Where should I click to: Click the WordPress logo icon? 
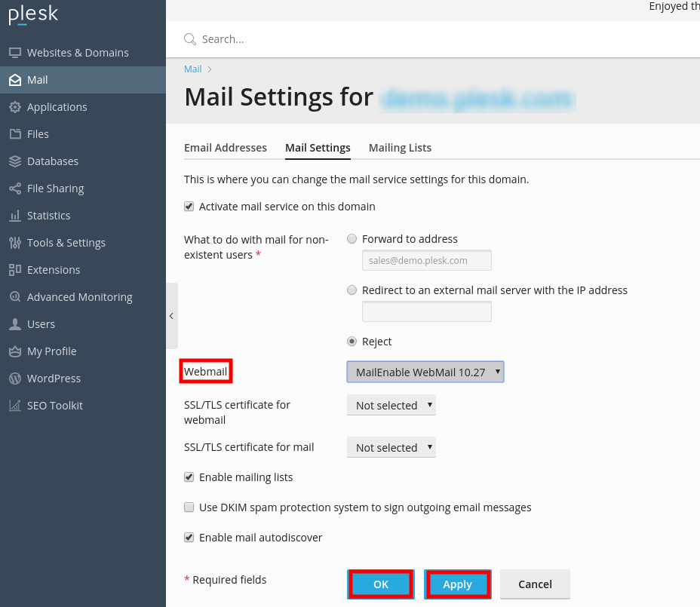pos(15,379)
